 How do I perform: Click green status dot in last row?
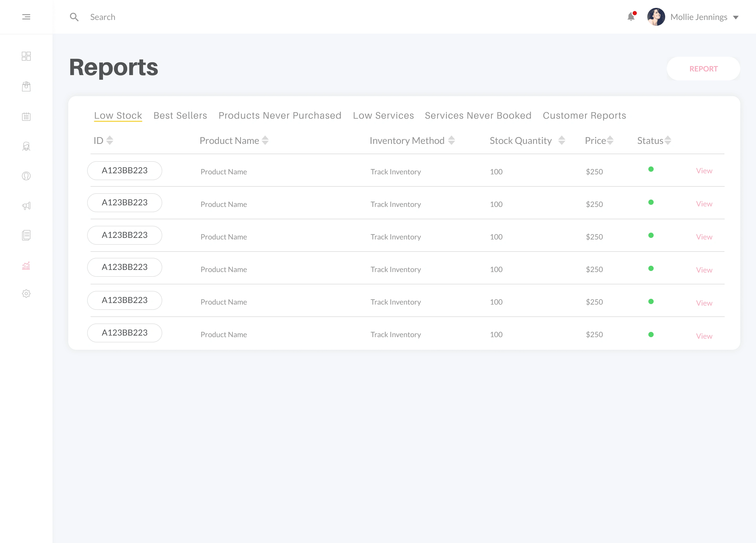pos(651,334)
